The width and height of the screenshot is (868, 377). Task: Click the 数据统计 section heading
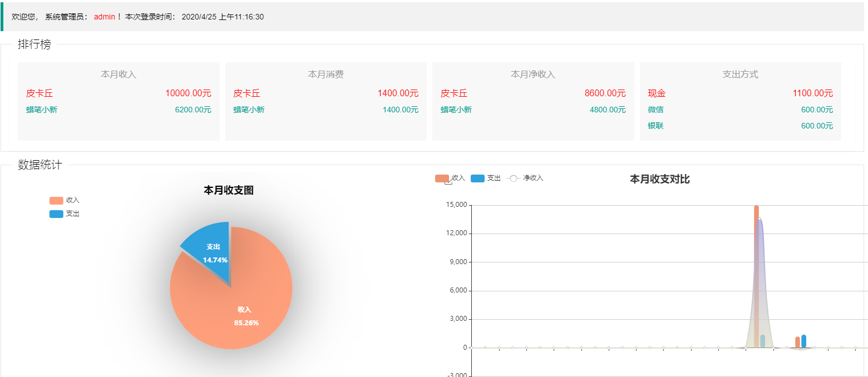click(40, 165)
